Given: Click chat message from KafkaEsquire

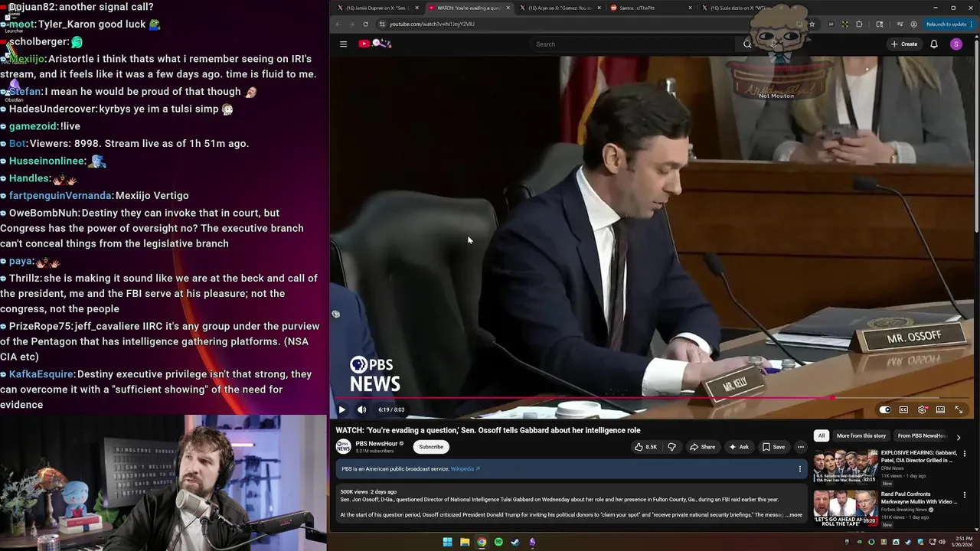Looking at the screenshot, I should coord(156,390).
